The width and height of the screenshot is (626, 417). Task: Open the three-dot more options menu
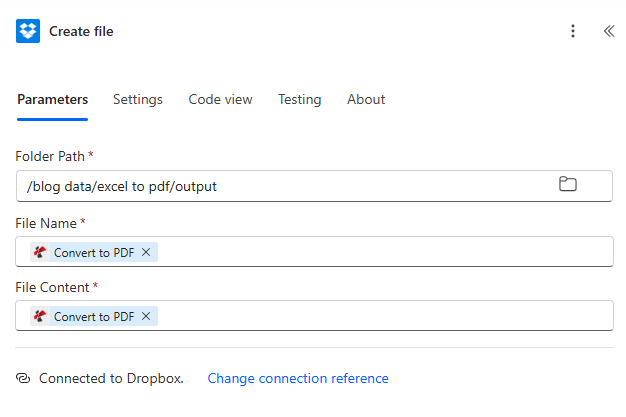573,31
